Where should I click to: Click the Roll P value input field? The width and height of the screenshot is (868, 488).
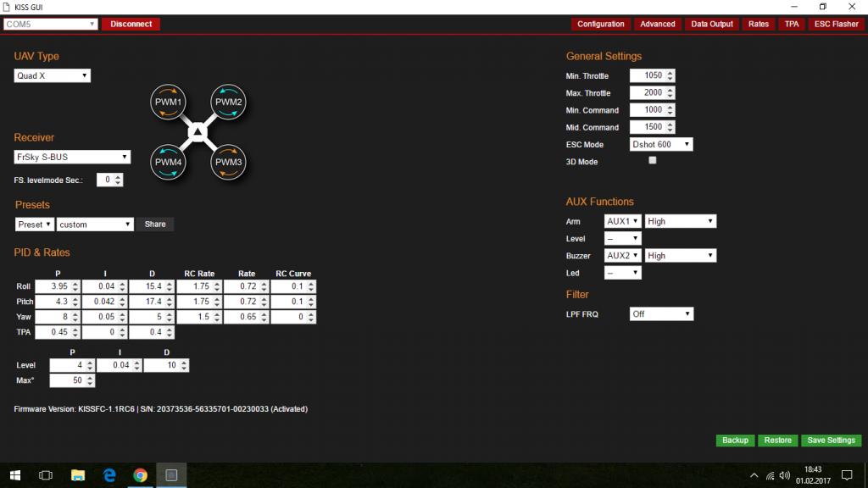[53, 286]
